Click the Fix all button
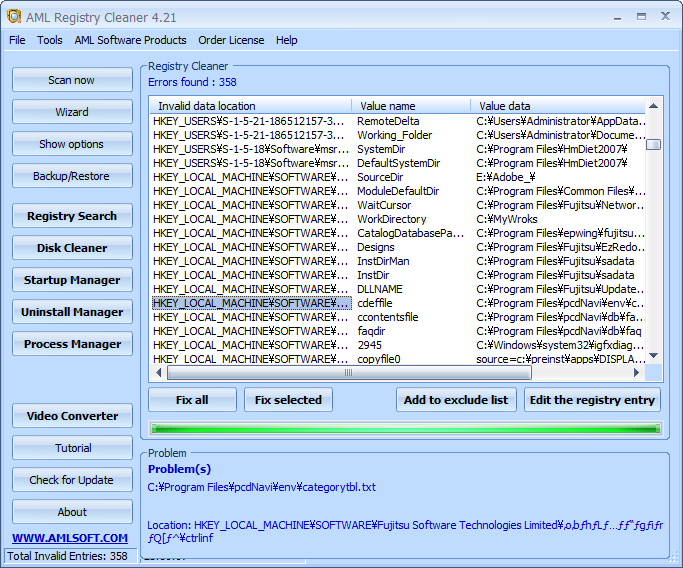Screen dimensions: 683x568 click(192, 400)
